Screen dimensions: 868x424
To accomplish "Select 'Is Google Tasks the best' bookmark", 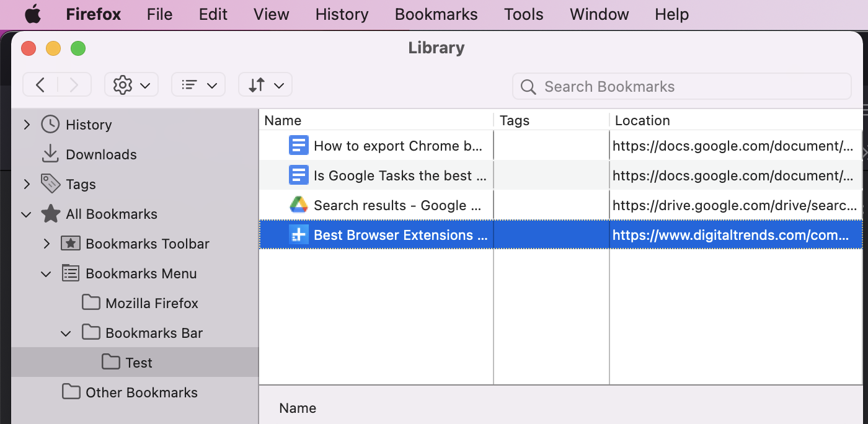I will (400, 175).
